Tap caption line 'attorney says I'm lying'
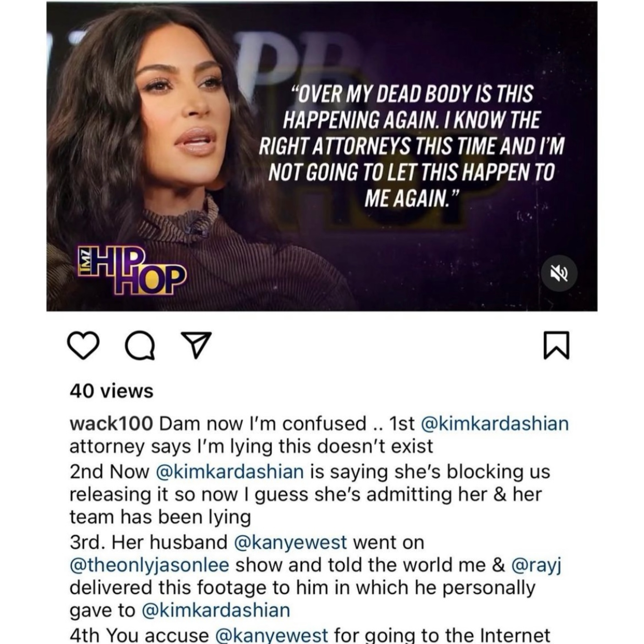This screenshot has width=644, height=644. point(251,447)
